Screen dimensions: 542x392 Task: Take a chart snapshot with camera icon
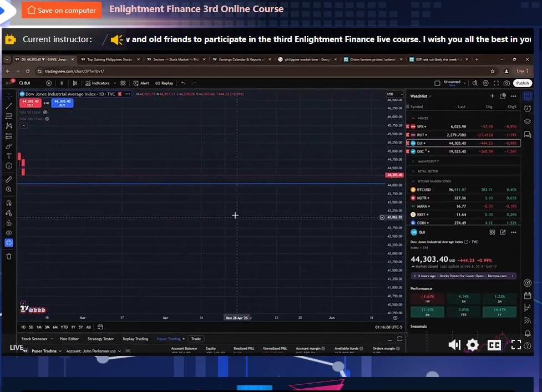[x=506, y=83]
